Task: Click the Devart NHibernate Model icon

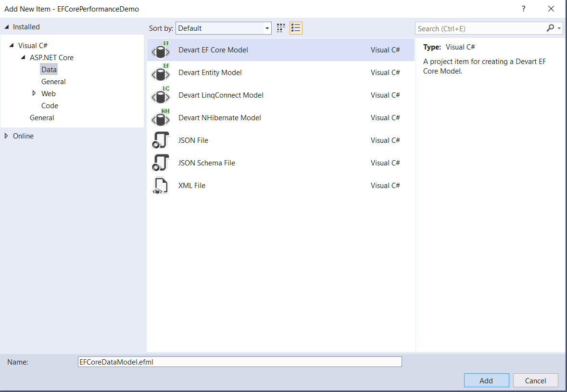Action: (161, 117)
